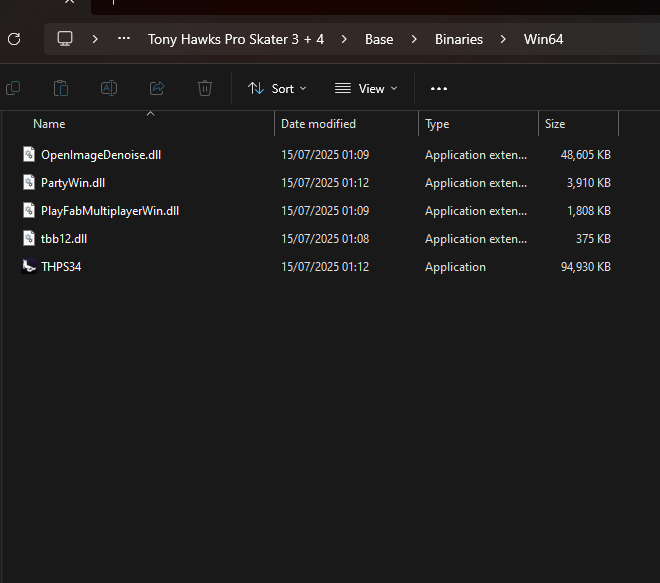660x583 pixels.
Task: Click the Refresh icon beside the address bar
Action: (13, 39)
